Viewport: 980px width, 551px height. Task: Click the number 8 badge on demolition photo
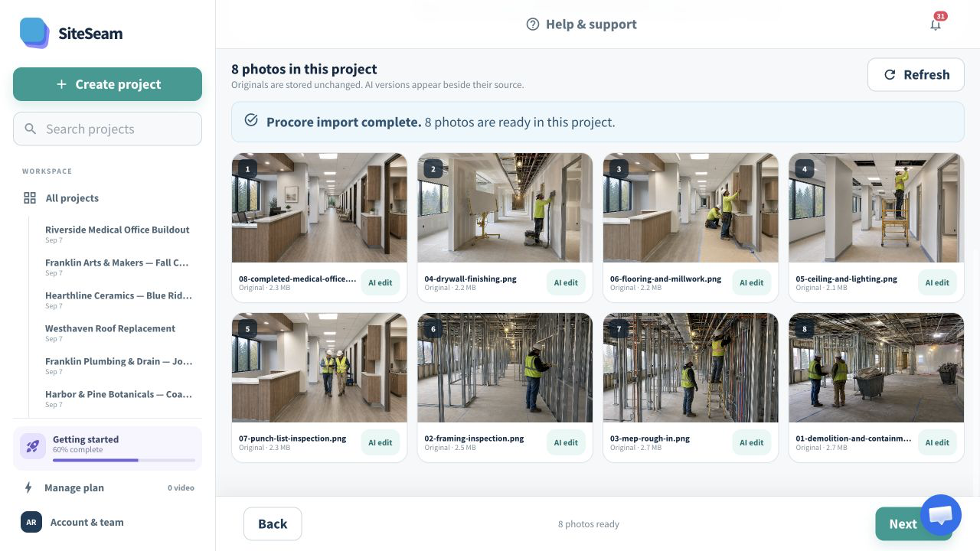tap(805, 329)
